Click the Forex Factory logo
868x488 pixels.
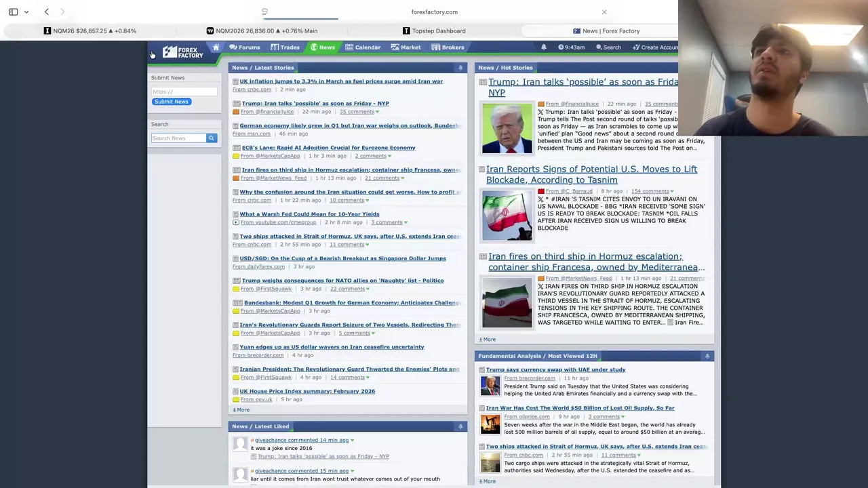(x=182, y=52)
